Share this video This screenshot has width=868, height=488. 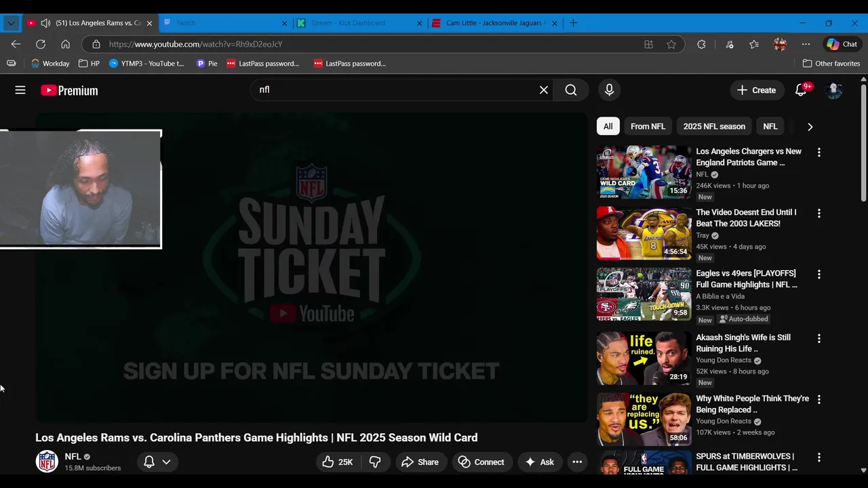click(420, 462)
